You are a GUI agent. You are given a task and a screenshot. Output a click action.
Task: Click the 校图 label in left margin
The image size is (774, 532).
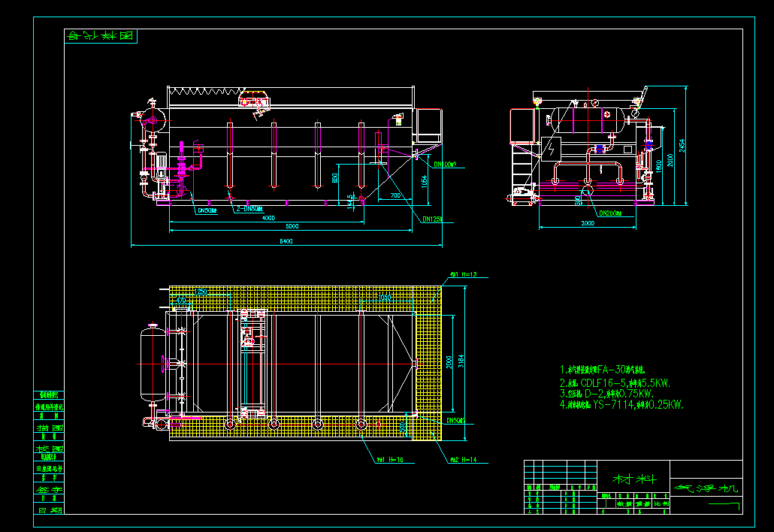pyautogui.click(x=49, y=449)
